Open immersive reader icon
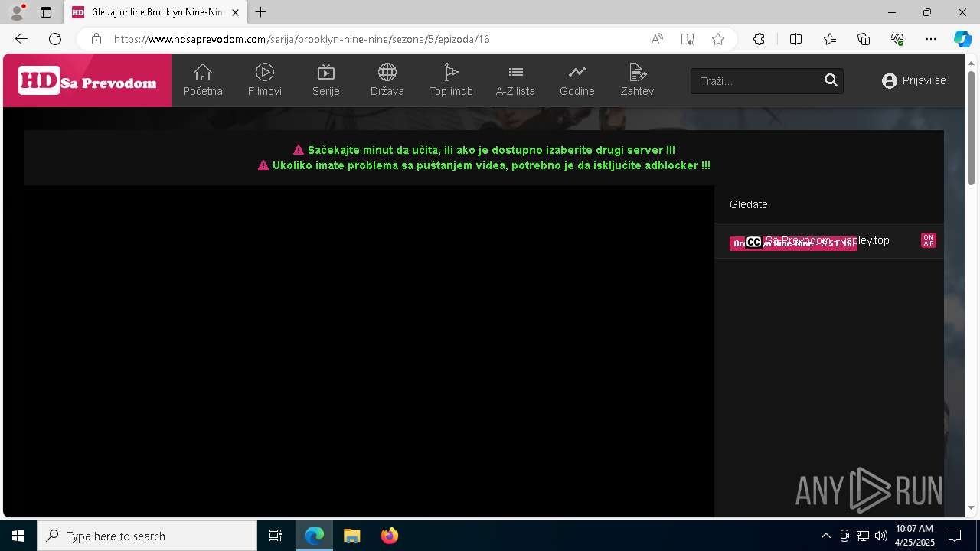 point(688,39)
